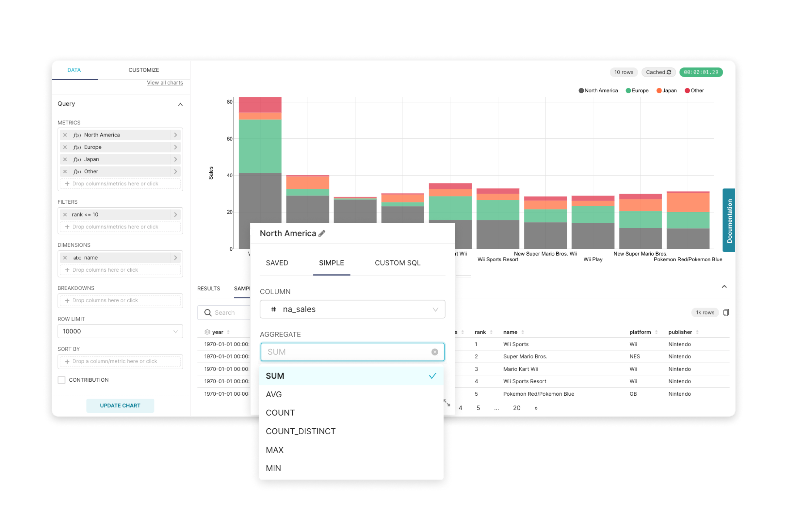Screen dimensions: 812x508
Task: Clear the SUM aggregate field
Action: coord(434,352)
